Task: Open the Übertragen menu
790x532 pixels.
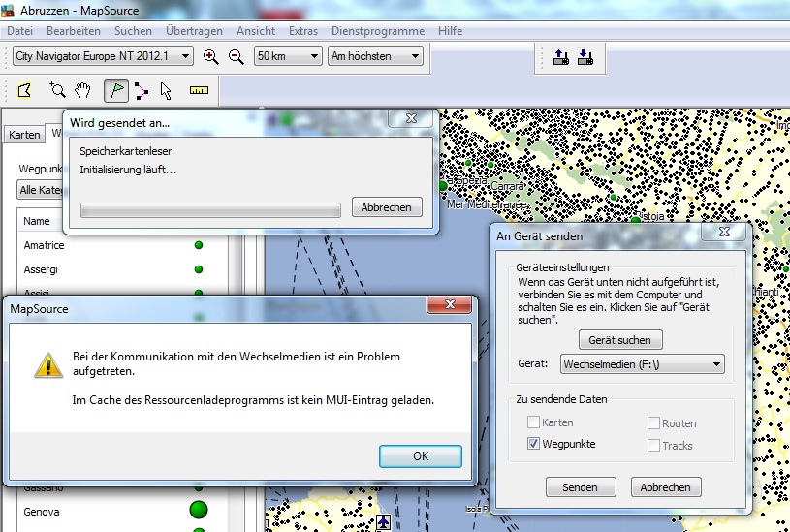Action: click(194, 31)
